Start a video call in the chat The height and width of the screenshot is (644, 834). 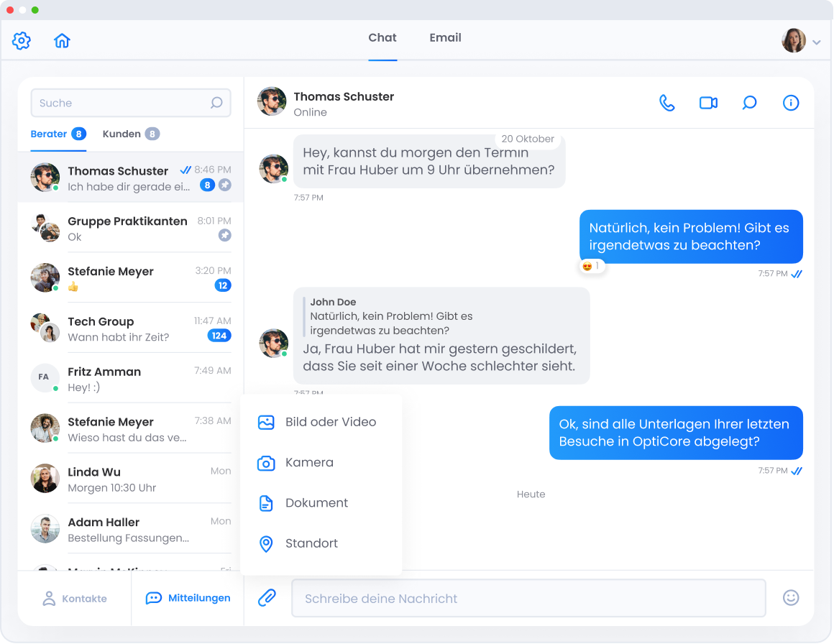pyautogui.click(x=708, y=103)
